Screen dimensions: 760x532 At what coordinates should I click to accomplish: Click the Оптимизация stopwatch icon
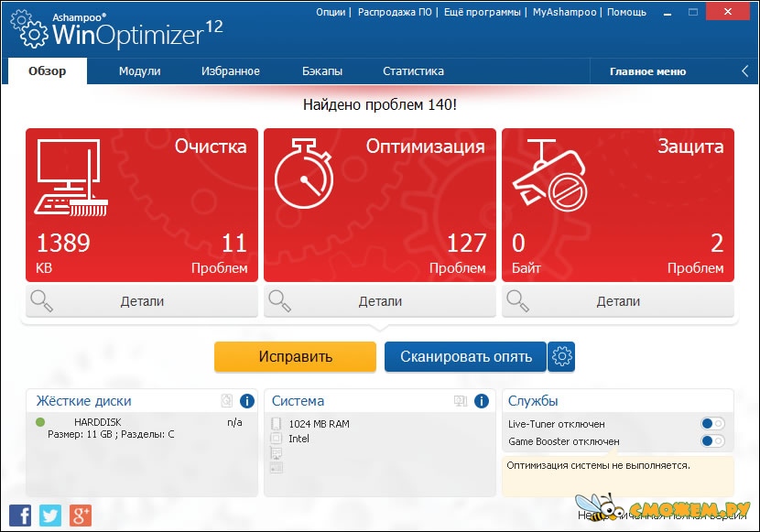point(304,173)
